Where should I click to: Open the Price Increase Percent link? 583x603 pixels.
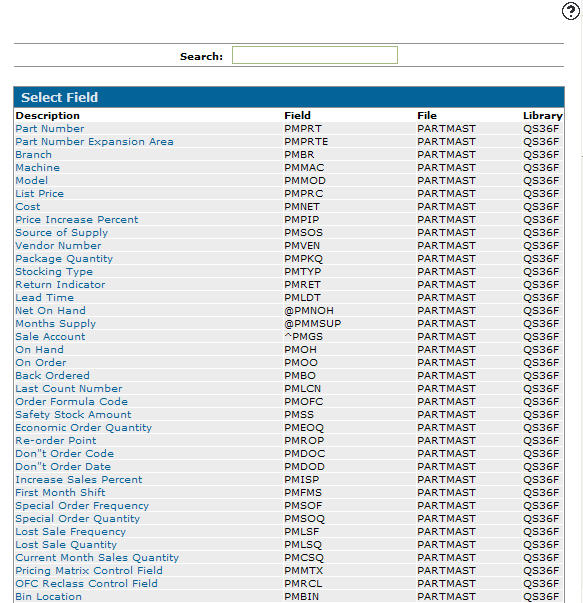tap(77, 220)
